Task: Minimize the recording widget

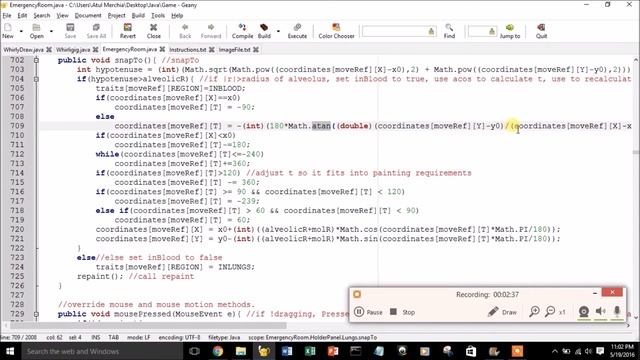Action: pyautogui.click(x=595, y=293)
